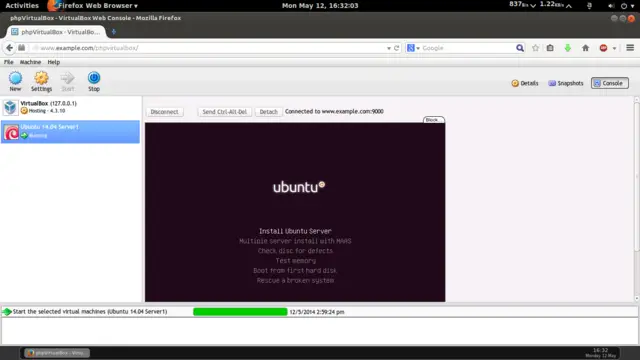Click the search magnifier icon
640x360 pixels.
coord(520,48)
